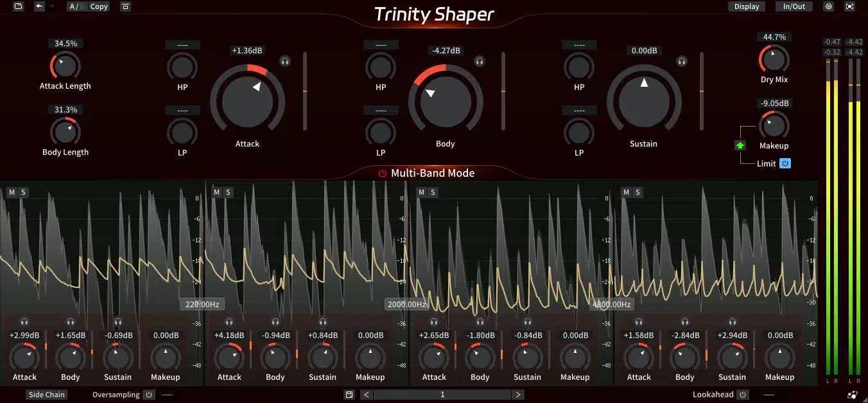The width and height of the screenshot is (868, 403).
Task: Open the Display menu
Action: [747, 6]
